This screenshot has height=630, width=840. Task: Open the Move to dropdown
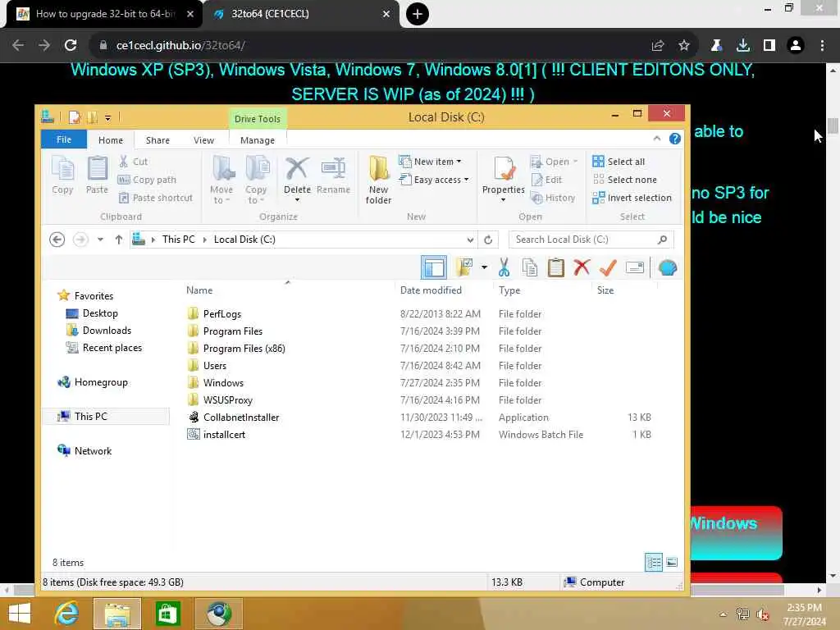click(x=221, y=180)
